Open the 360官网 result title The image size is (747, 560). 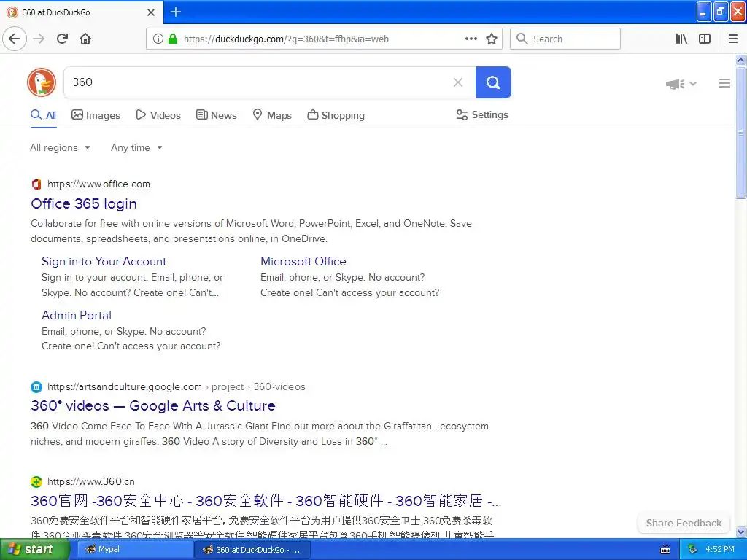[266, 501]
